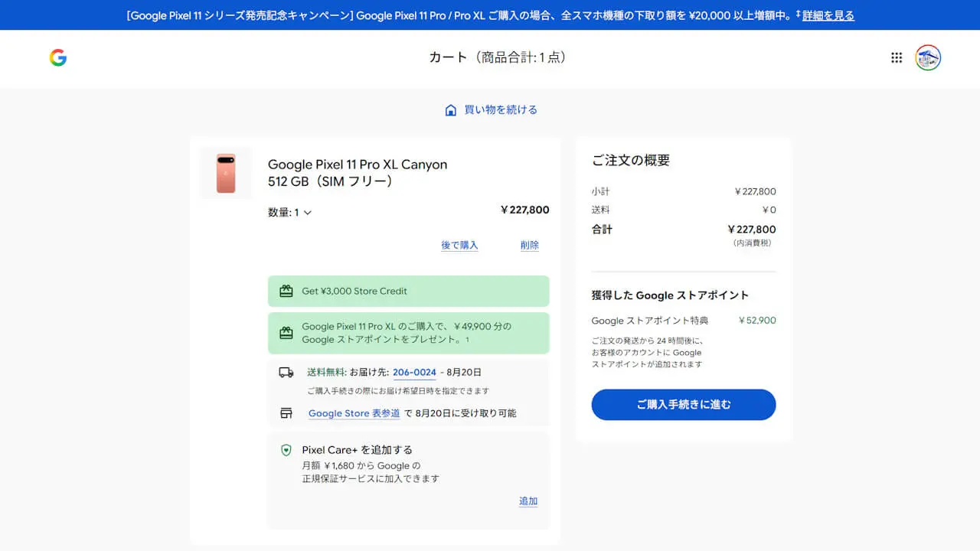Click the Google logo

coord(58,57)
